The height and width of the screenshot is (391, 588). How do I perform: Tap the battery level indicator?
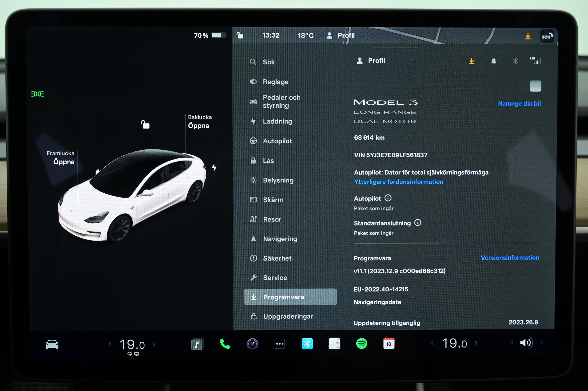pyautogui.click(x=210, y=36)
